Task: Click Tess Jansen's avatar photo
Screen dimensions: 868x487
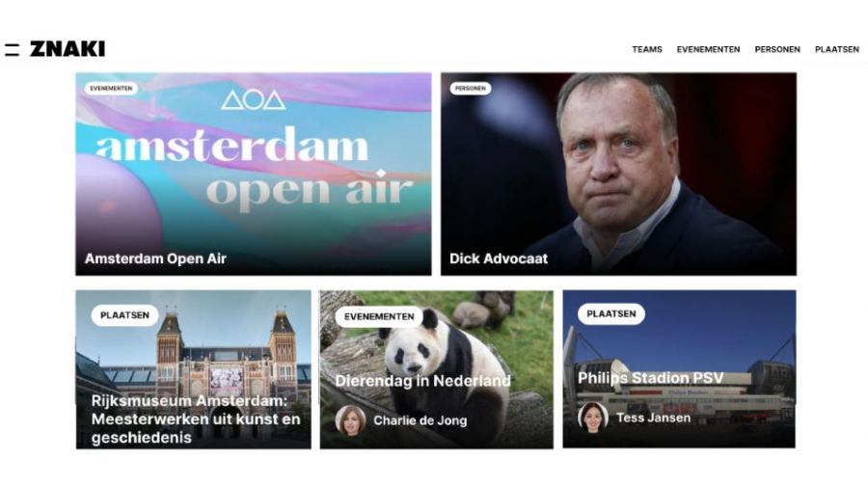Action: coord(593,418)
